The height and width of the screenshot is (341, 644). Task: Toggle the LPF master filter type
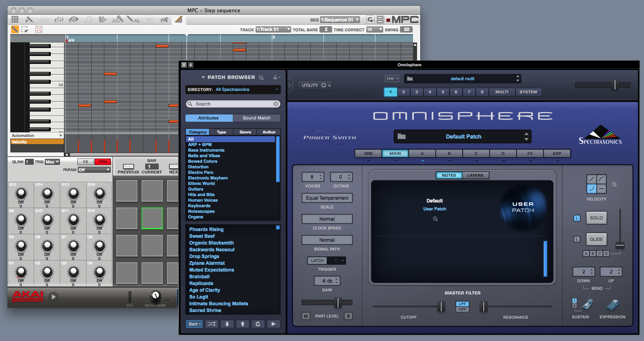462,304
